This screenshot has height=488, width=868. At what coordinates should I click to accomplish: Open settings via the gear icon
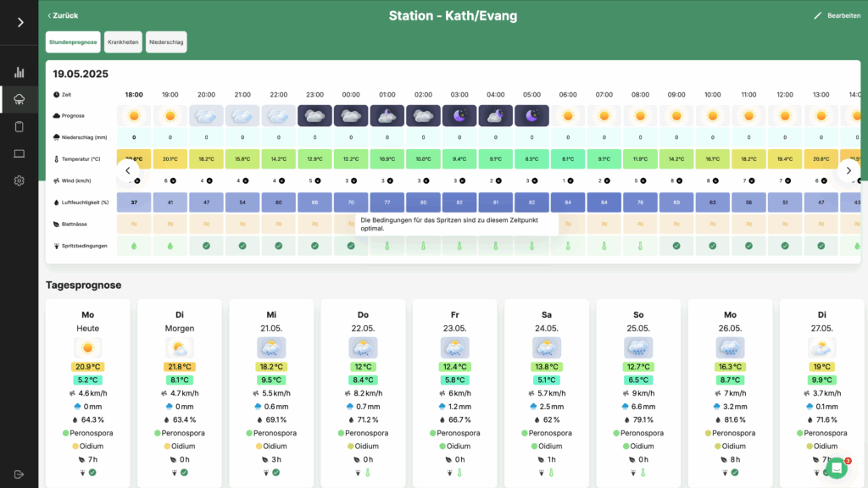pos(19,180)
